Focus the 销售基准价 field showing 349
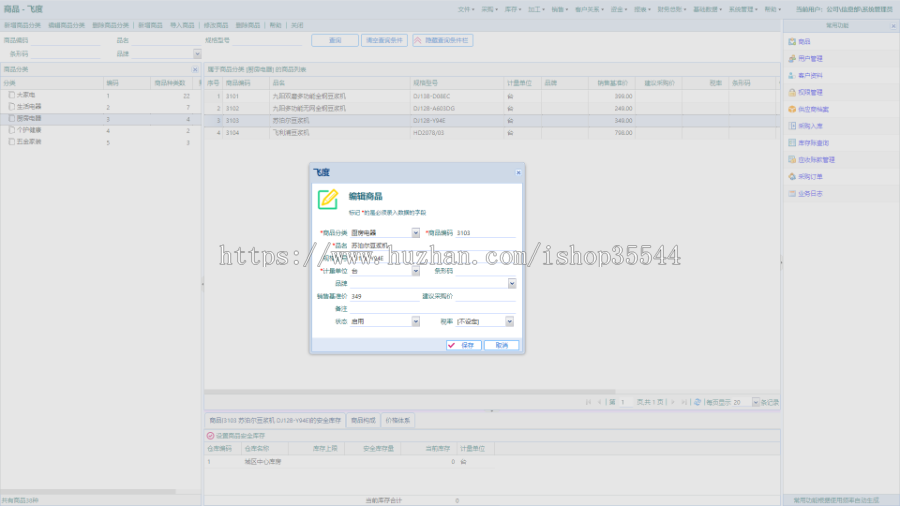 click(x=385, y=296)
